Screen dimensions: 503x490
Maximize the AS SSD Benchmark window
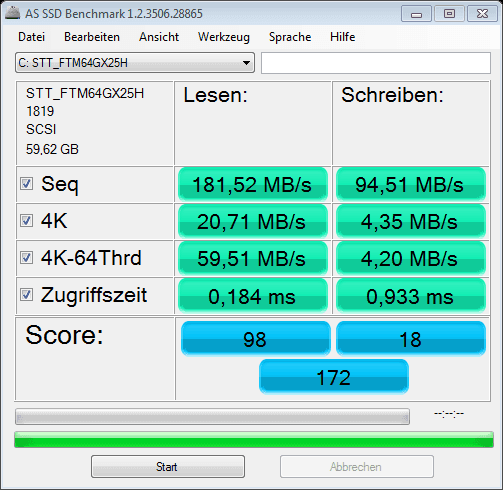click(x=449, y=14)
